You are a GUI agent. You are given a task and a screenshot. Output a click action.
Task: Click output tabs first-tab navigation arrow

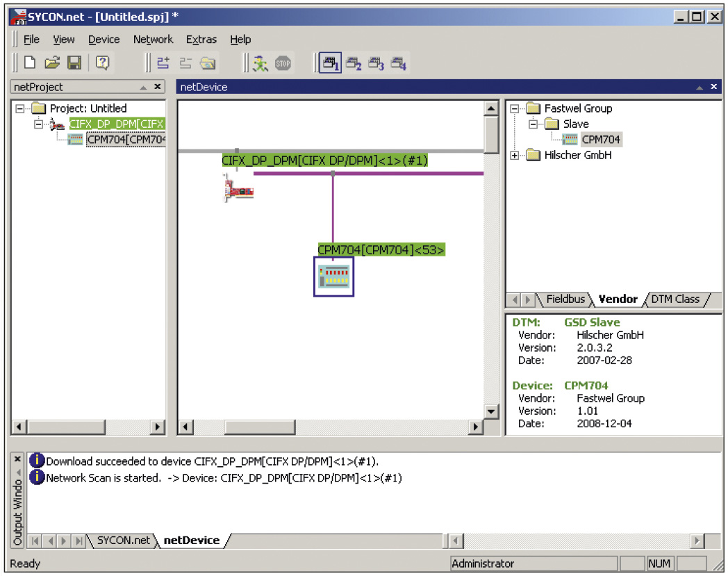click(x=35, y=541)
